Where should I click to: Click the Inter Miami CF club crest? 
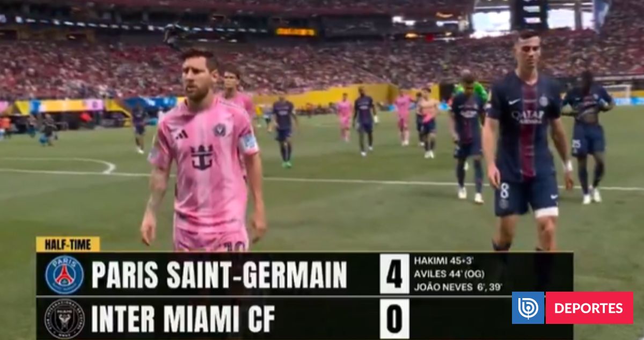tap(64, 319)
